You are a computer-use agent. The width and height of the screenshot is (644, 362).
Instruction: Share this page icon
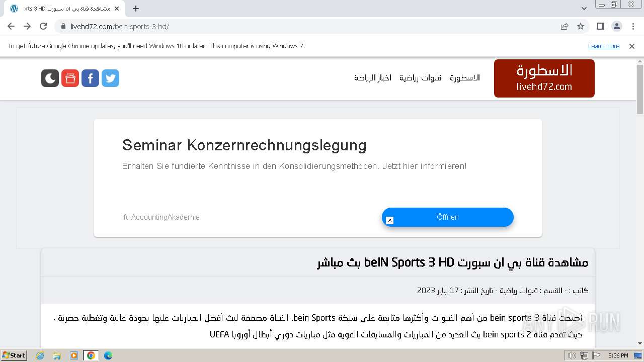pos(565,26)
